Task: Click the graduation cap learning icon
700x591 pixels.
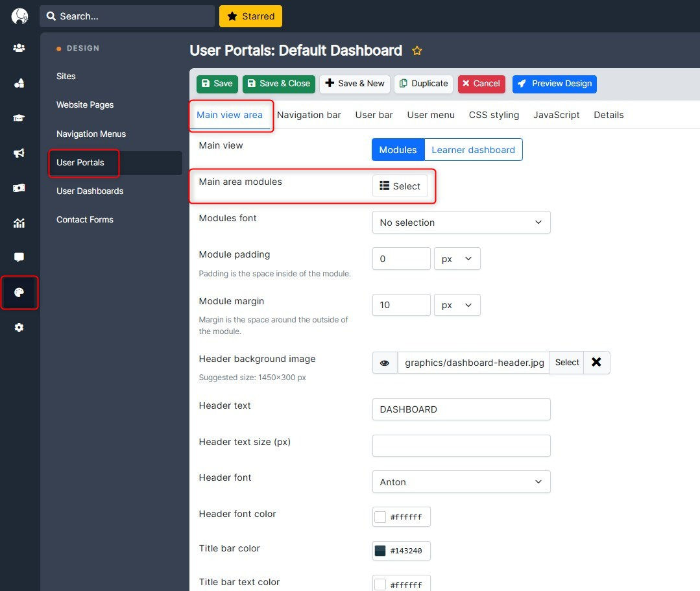Action: (19, 118)
